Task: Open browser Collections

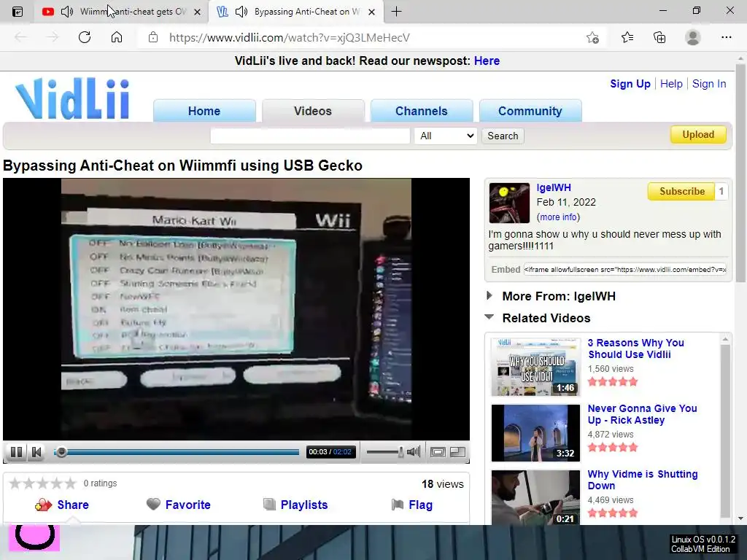Action: 659,37
